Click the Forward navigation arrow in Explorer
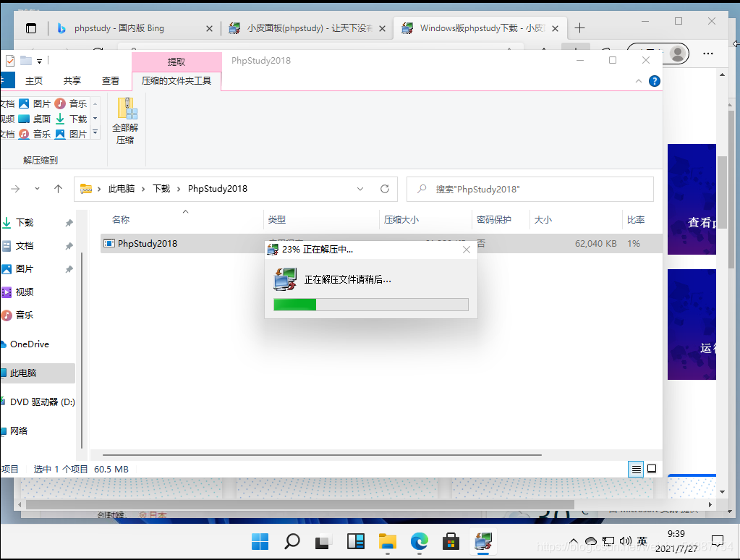 point(16,189)
